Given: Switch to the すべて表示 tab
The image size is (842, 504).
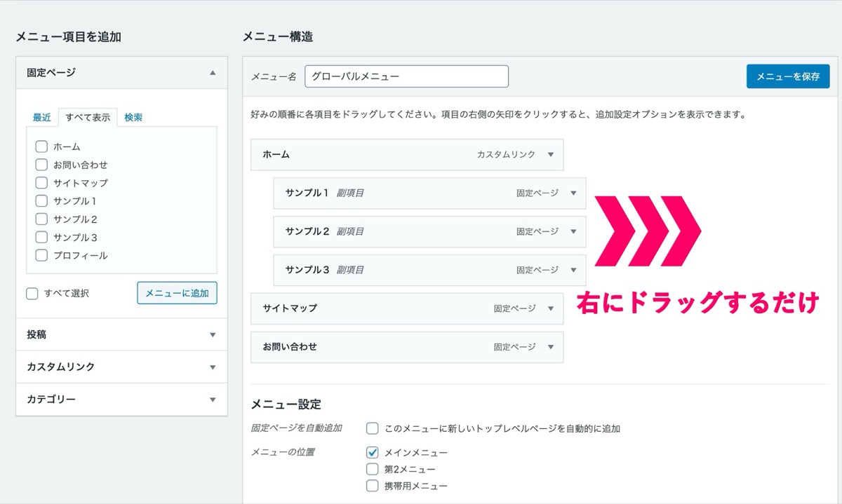Looking at the screenshot, I should (88, 117).
